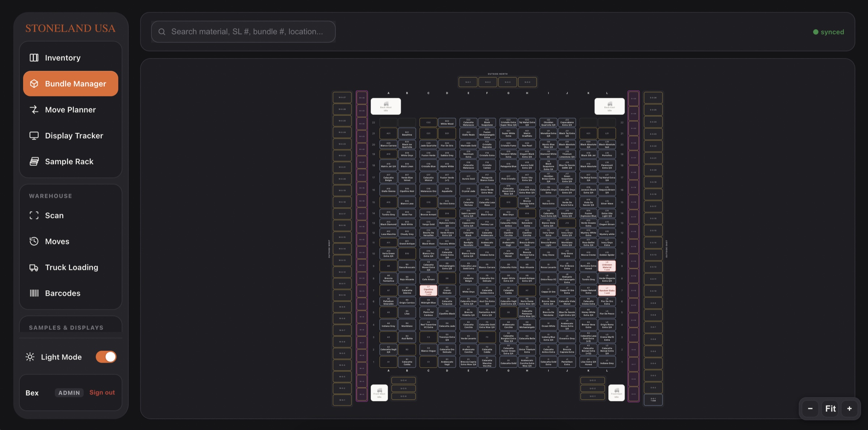Viewport: 868px width, 430px height.
Task: Select cell B21 Basaltina
Action: pyautogui.click(x=407, y=133)
